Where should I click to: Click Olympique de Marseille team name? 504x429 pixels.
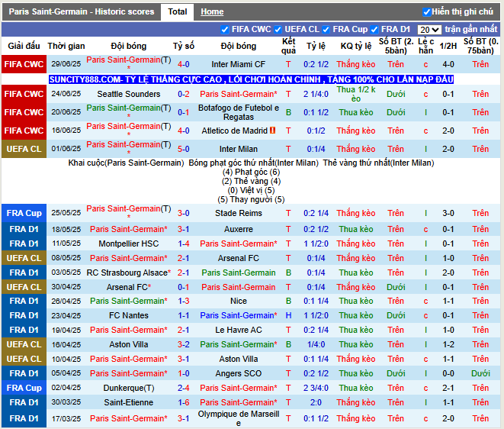coord(238,418)
